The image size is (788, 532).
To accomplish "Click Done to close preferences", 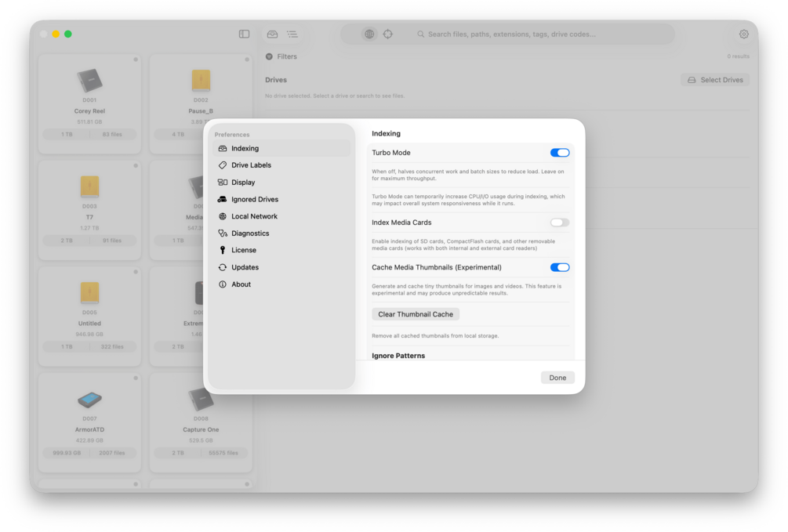I will 557,378.
